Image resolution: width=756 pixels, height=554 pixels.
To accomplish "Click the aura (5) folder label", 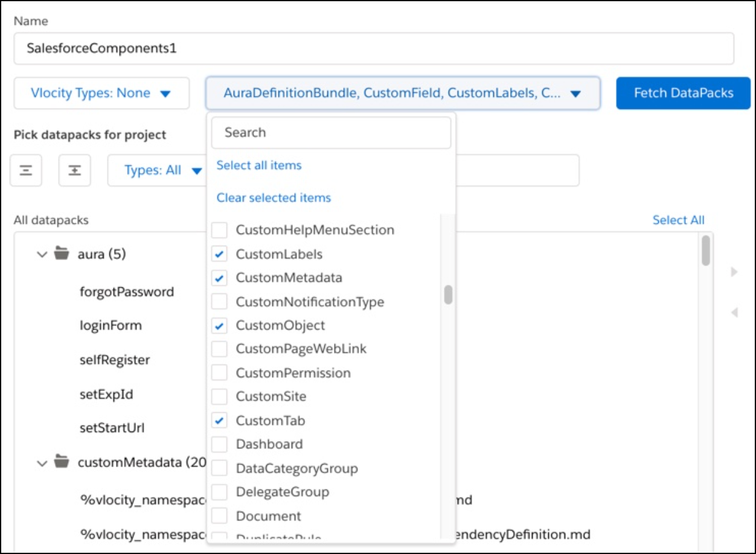I will [101, 254].
